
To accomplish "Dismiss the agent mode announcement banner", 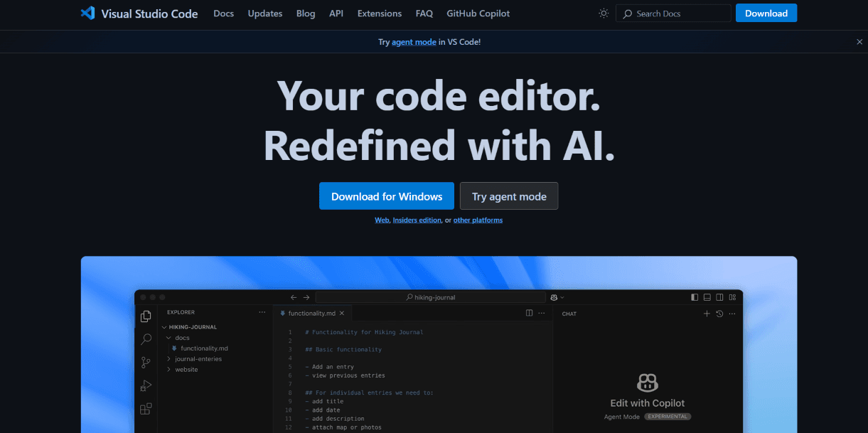I will pyautogui.click(x=859, y=42).
